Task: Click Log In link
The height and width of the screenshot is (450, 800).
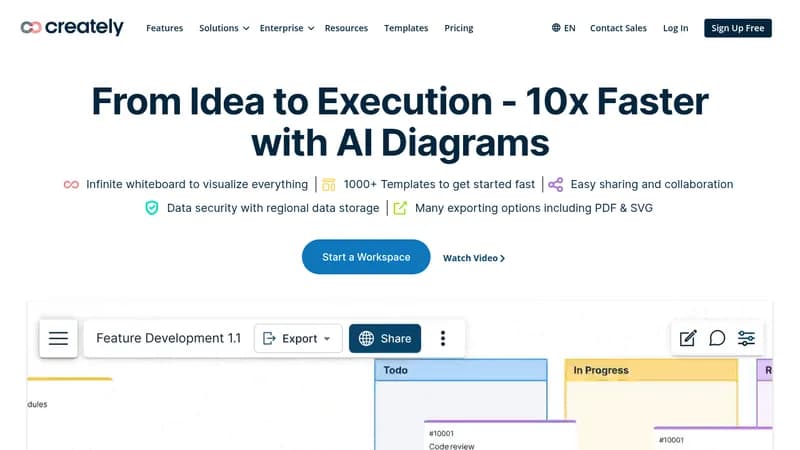Action: pyautogui.click(x=675, y=28)
